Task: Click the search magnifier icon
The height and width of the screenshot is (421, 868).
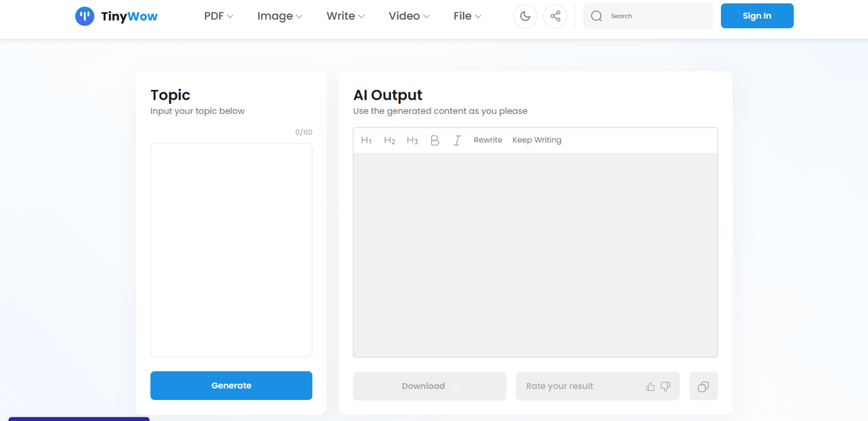Action: [597, 16]
